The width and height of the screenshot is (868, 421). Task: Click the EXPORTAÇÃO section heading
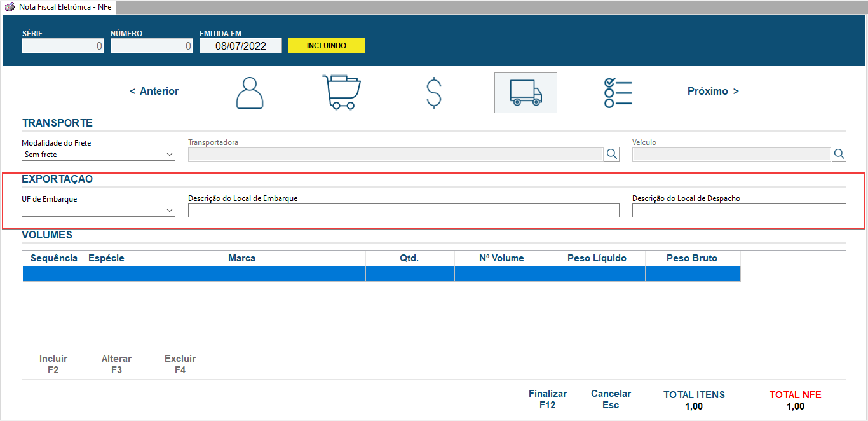(57, 179)
